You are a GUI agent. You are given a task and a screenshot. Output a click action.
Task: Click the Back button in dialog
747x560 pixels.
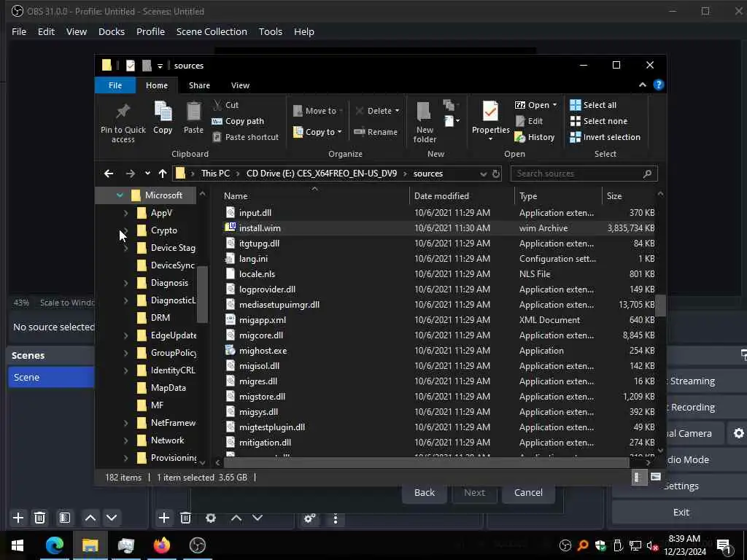pos(424,492)
